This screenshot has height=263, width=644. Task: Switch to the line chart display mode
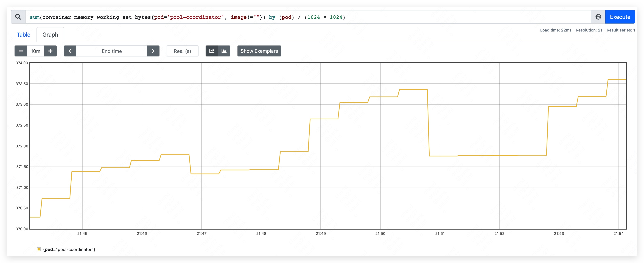coord(212,51)
